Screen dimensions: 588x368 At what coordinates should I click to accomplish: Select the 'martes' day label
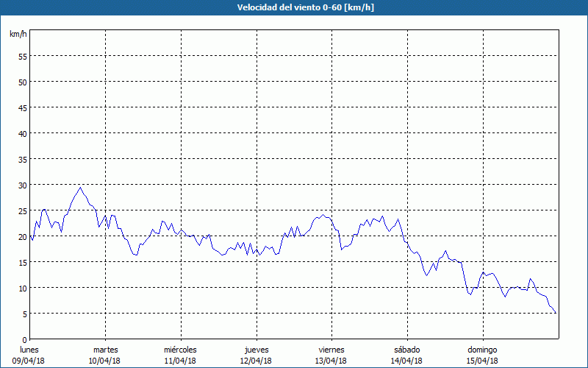pos(105,350)
